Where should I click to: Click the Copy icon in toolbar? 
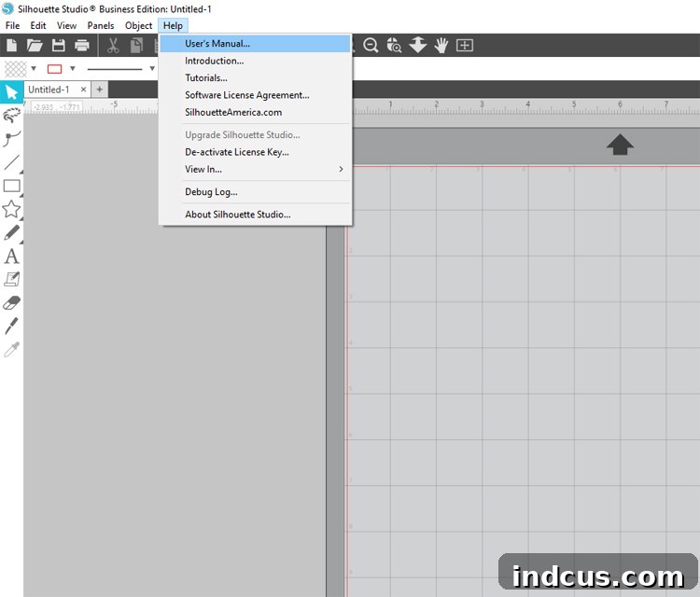click(136, 46)
